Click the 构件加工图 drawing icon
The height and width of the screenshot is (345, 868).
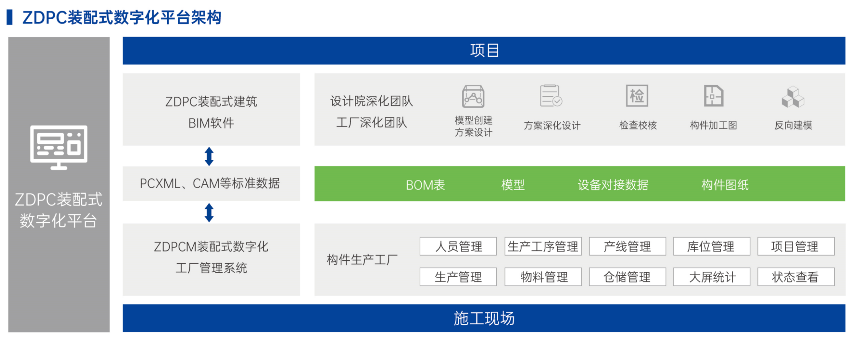[713, 96]
